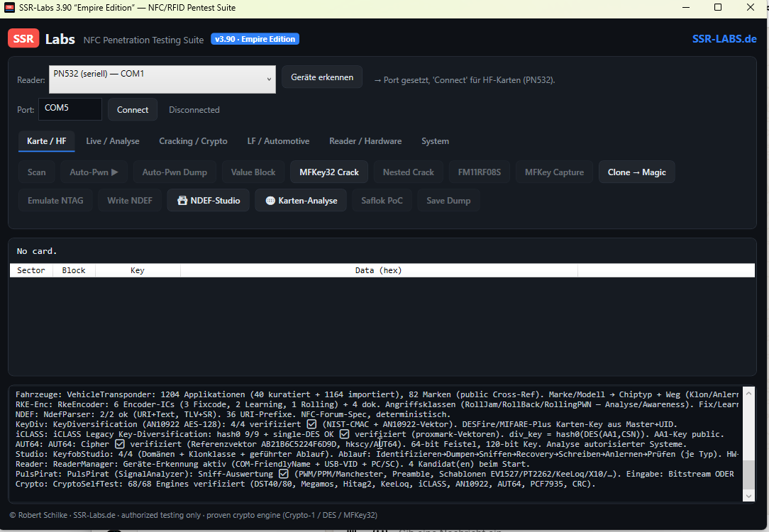Click the PulsPirat Sniff-Auswertung checkmark
This screenshot has width=769, height=532.
click(284, 474)
